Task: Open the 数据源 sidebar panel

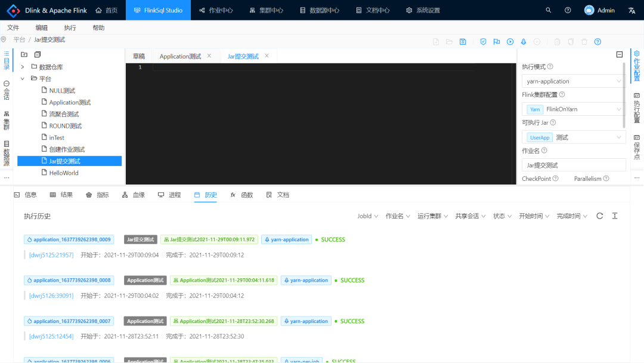Action: coord(7,153)
